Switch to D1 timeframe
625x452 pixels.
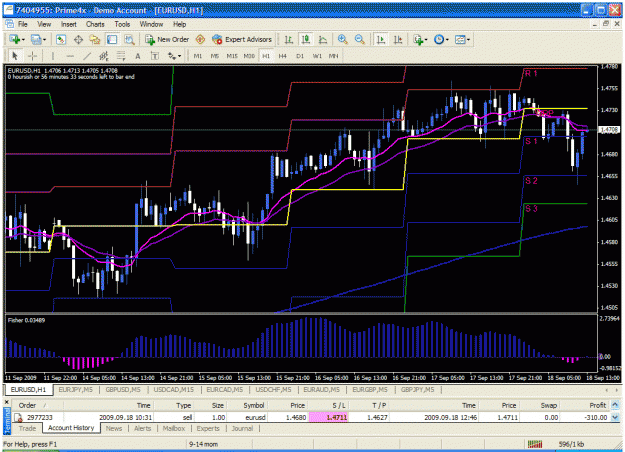300,56
